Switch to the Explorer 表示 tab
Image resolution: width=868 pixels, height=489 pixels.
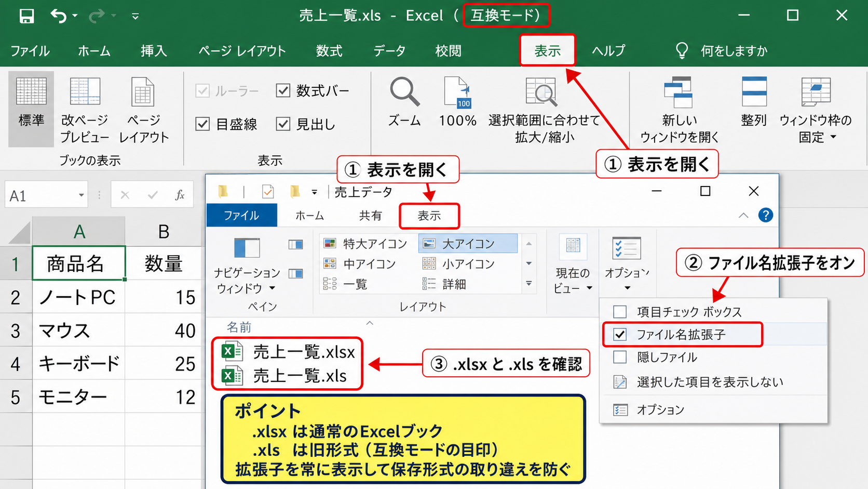click(429, 216)
